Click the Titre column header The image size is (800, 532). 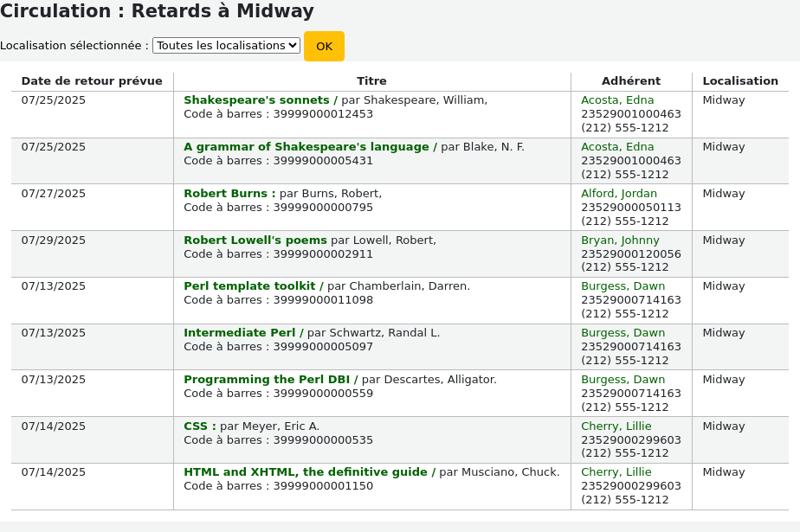click(371, 81)
